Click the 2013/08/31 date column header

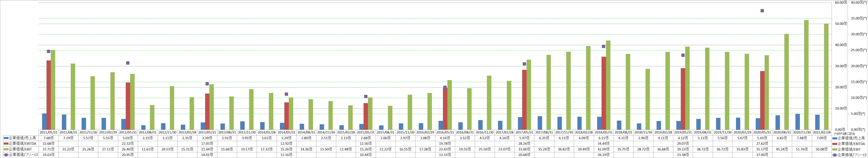(x=227, y=132)
